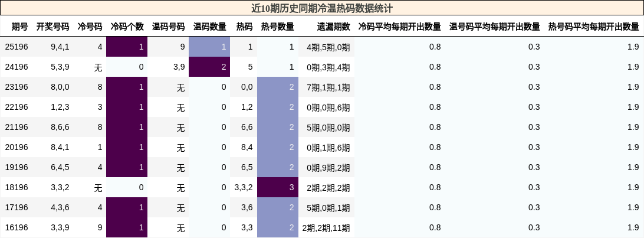Screen dimensions: 644x238
Task: Click the 开奖号码 column header
Action: coord(52,27)
